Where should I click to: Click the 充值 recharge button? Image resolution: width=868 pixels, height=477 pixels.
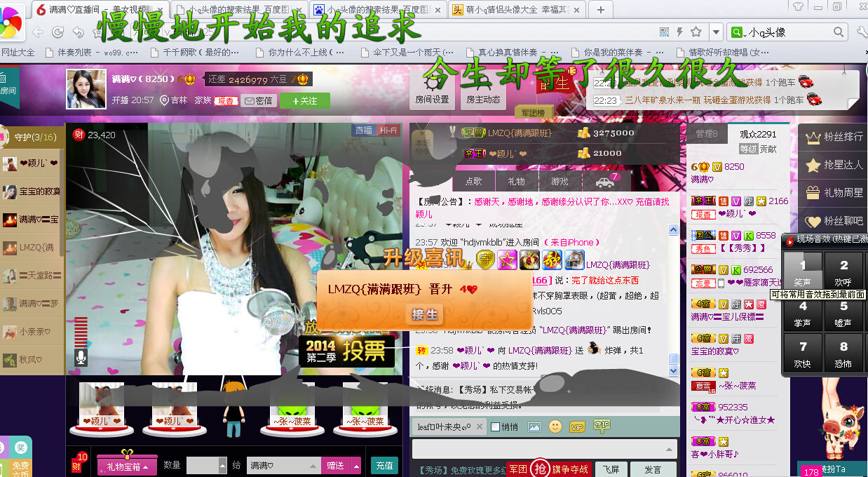click(384, 465)
